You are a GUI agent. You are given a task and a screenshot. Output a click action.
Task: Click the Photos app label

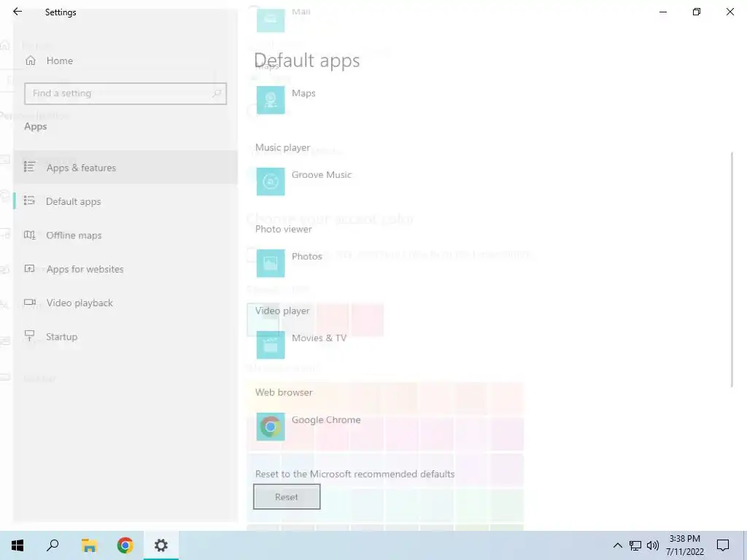[x=307, y=256]
